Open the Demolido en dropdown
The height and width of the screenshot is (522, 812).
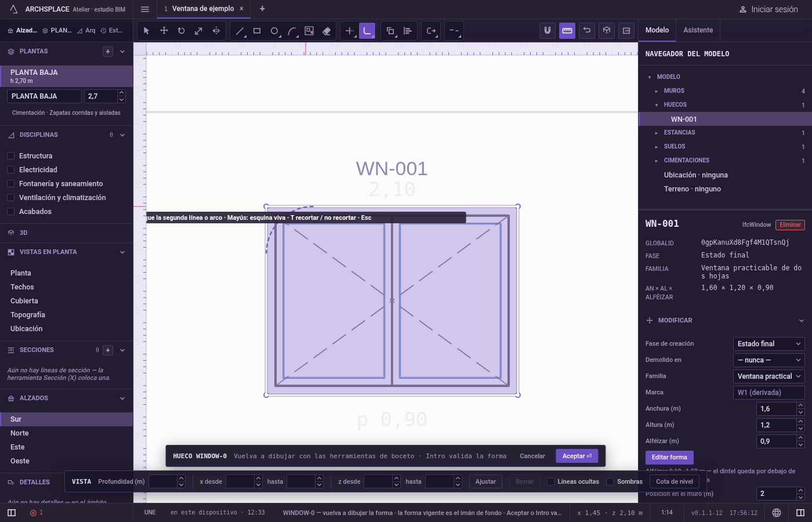pos(769,360)
